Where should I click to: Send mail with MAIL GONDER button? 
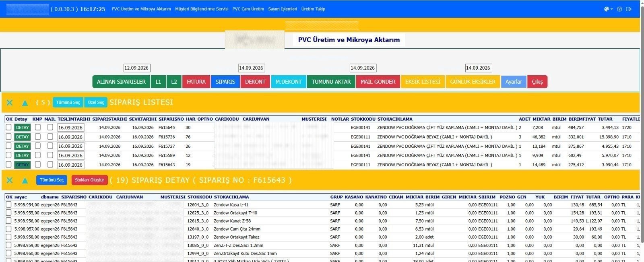pyautogui.click(x=378, y=82)
